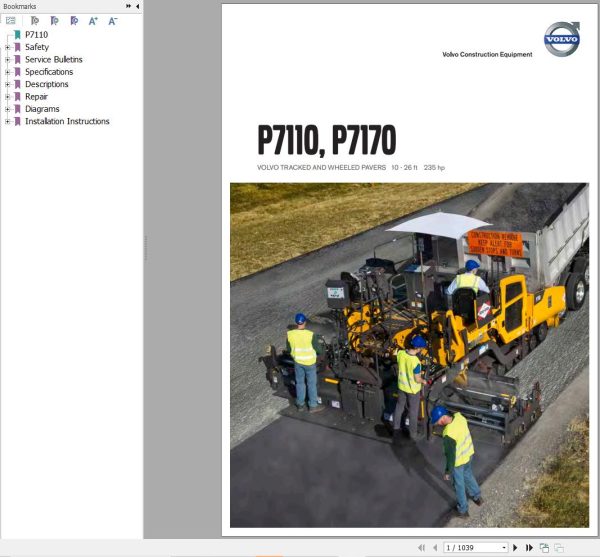Expand the Descriptions bookmark
The width and height of the screenshot is (600, 557).
tap(7, 85)
